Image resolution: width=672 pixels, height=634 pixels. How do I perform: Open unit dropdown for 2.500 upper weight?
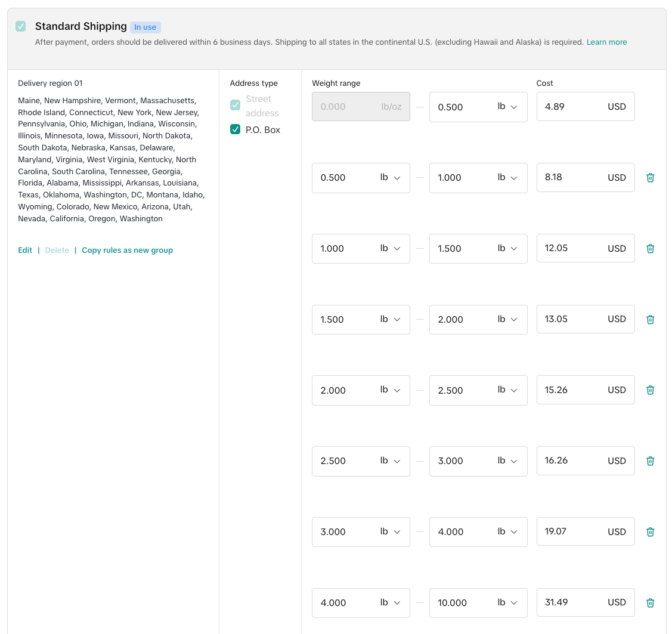coord(507,390)
